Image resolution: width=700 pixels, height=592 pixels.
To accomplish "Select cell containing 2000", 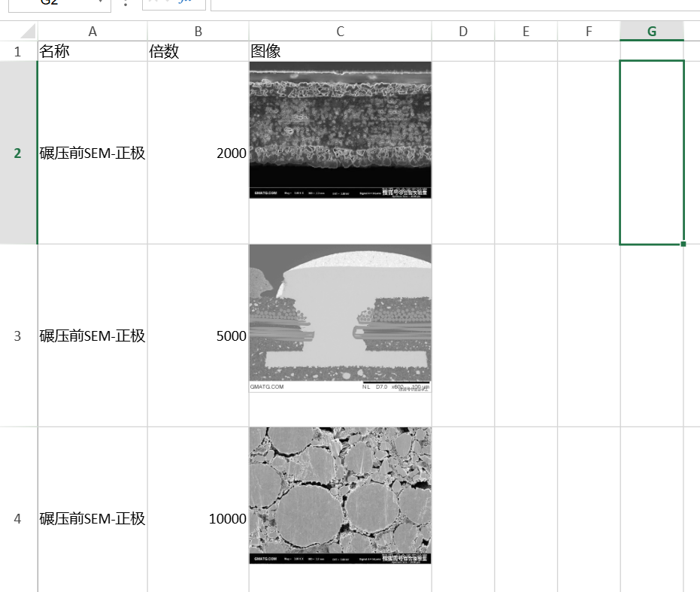I will click(198, 153).
